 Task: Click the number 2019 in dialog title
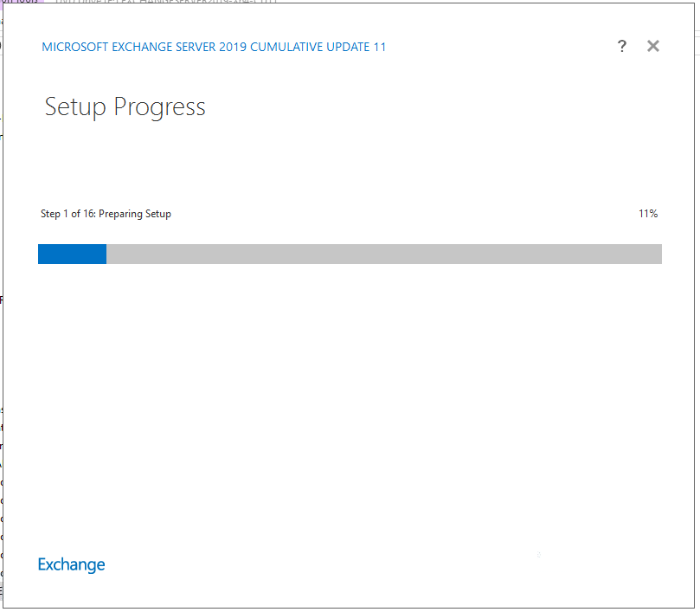point(233,48)
